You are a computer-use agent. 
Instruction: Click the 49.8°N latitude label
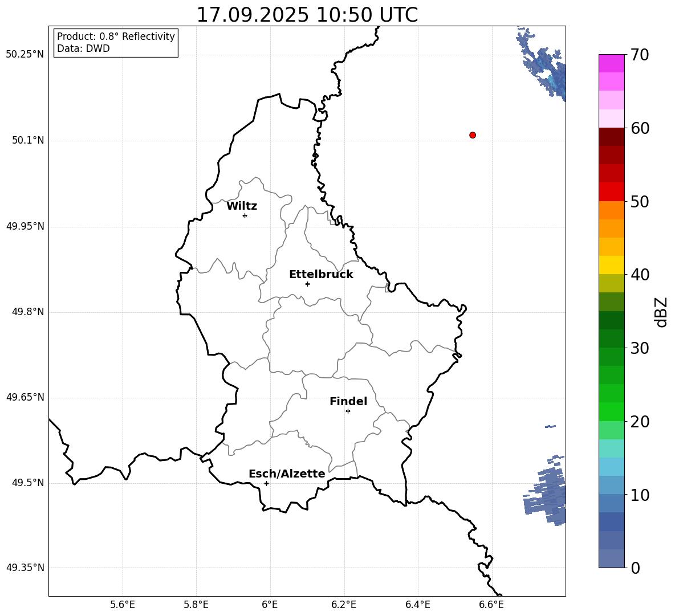28,312
